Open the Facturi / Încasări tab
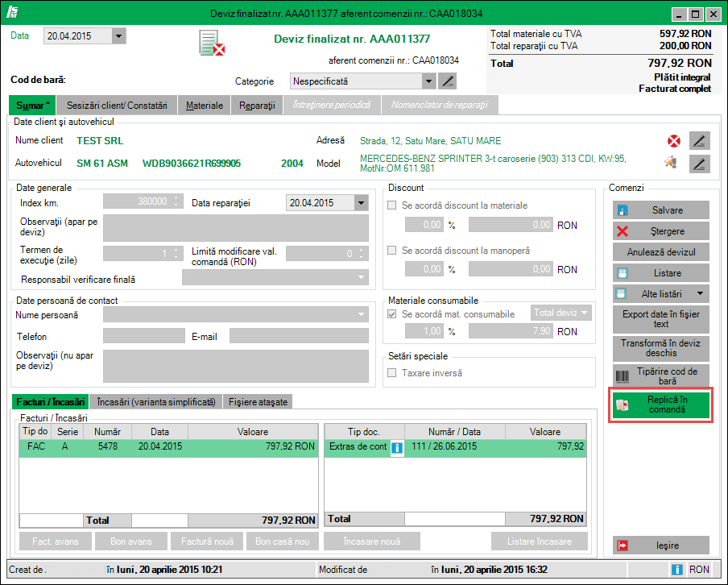The image size is (728, 585). coord(50,402)
